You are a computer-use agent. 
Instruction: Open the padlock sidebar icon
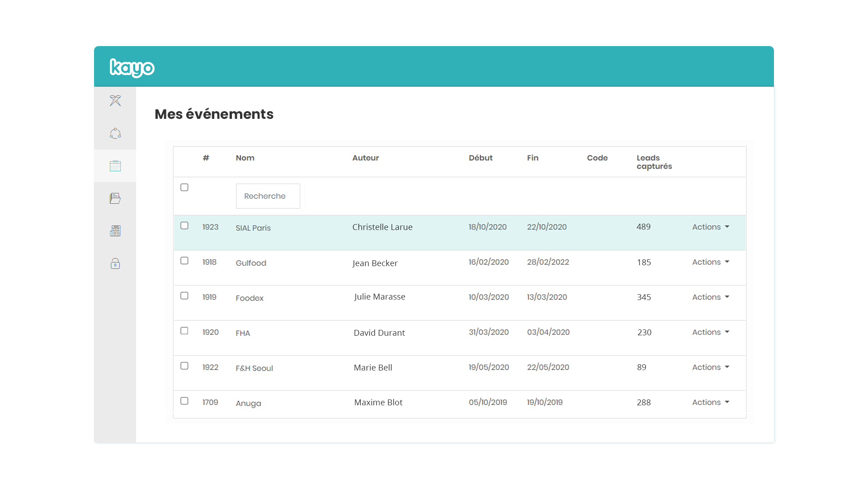[115, 263]
